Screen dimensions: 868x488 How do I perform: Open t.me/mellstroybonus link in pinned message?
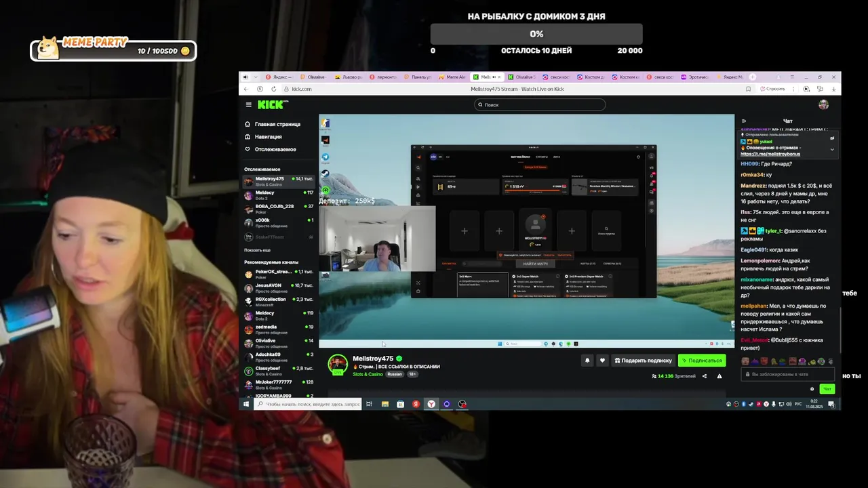click(x=770, y=155)
